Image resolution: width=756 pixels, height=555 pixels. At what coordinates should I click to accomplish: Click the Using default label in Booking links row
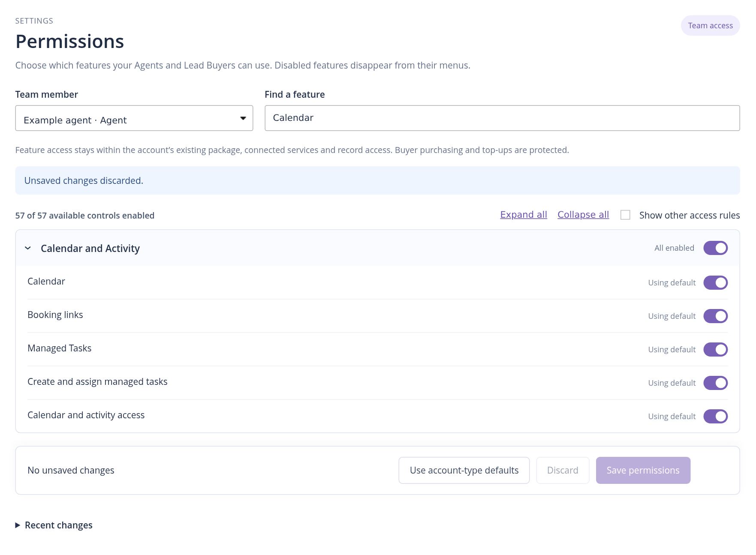point(672,316)
